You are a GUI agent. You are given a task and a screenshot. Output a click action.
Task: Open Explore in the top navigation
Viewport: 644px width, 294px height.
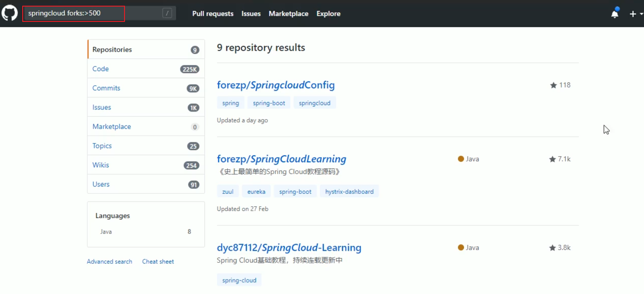tap(328, 14)
